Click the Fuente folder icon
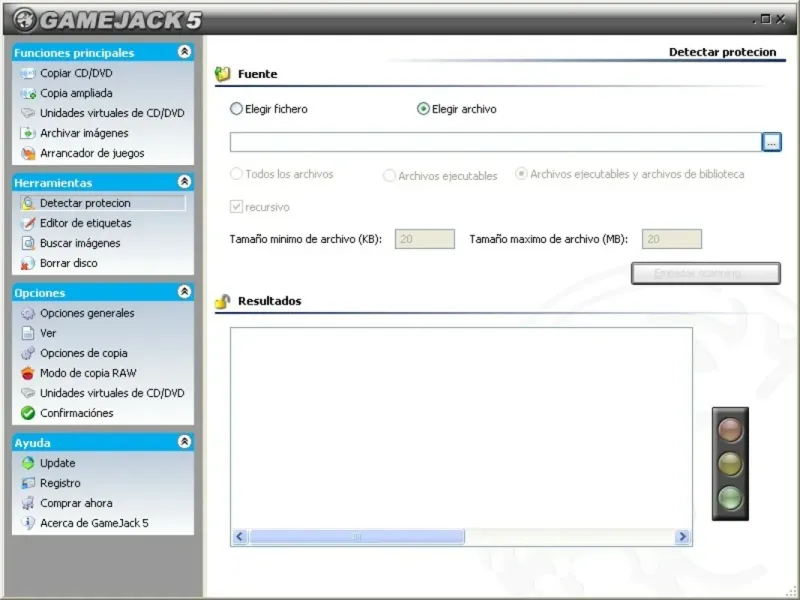 222,74
